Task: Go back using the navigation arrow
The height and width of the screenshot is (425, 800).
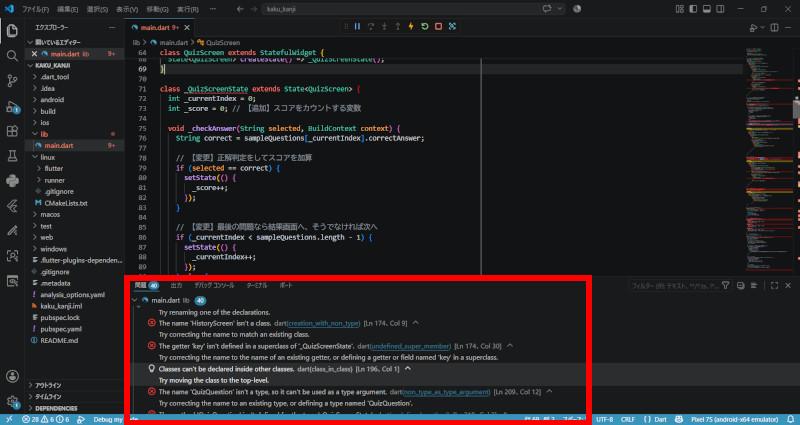Action: (x=240, y=9)
